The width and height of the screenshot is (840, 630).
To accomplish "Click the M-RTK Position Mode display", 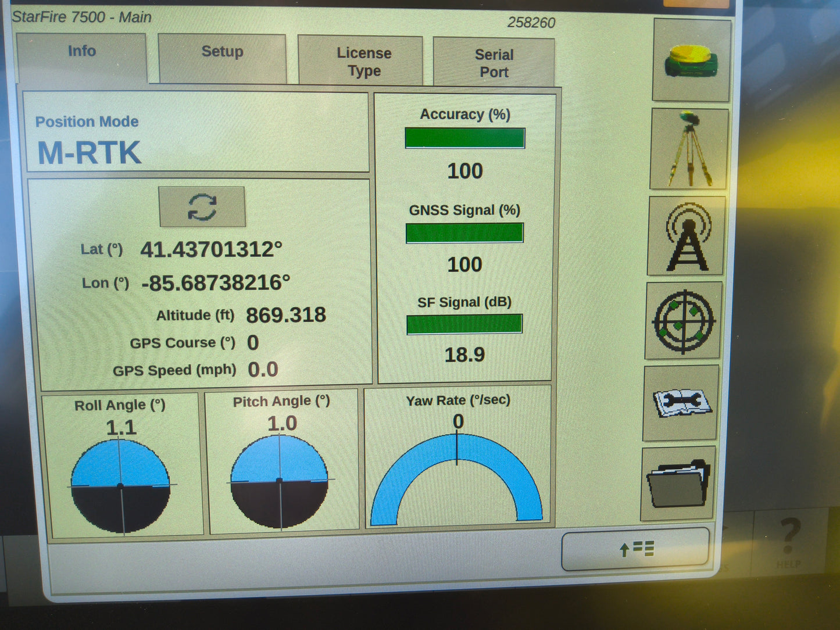I will tap(88, 152).
